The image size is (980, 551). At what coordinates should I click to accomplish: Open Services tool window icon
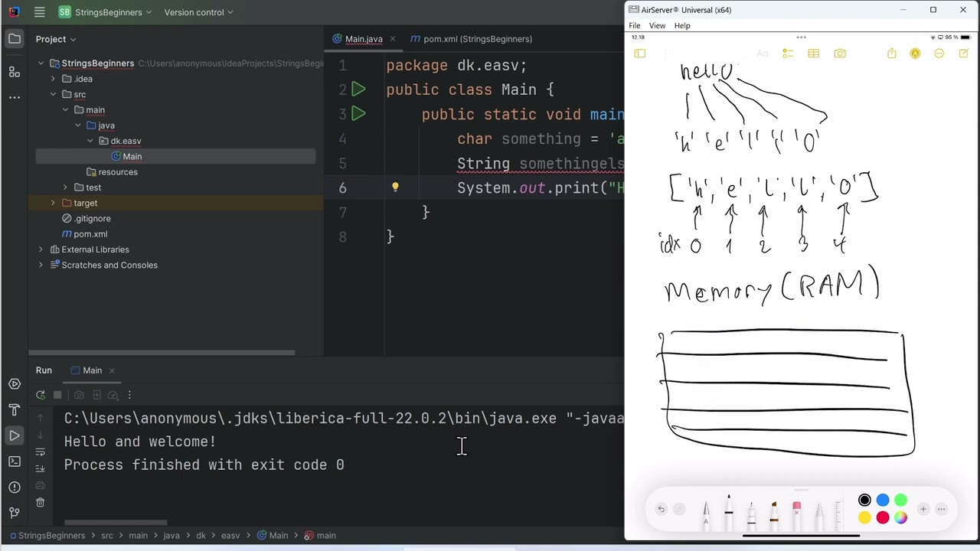point(15,384)
